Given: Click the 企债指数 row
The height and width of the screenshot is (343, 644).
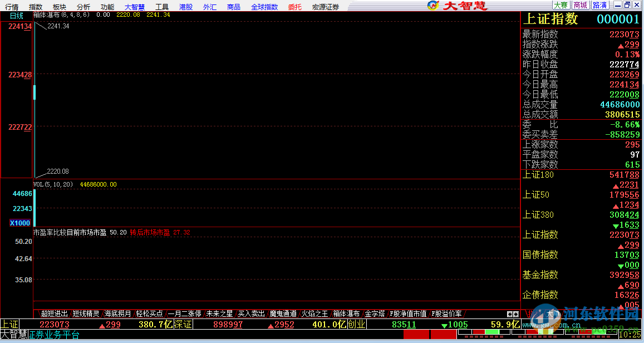Looking at the screenshot, I should [x=581, y=300].
